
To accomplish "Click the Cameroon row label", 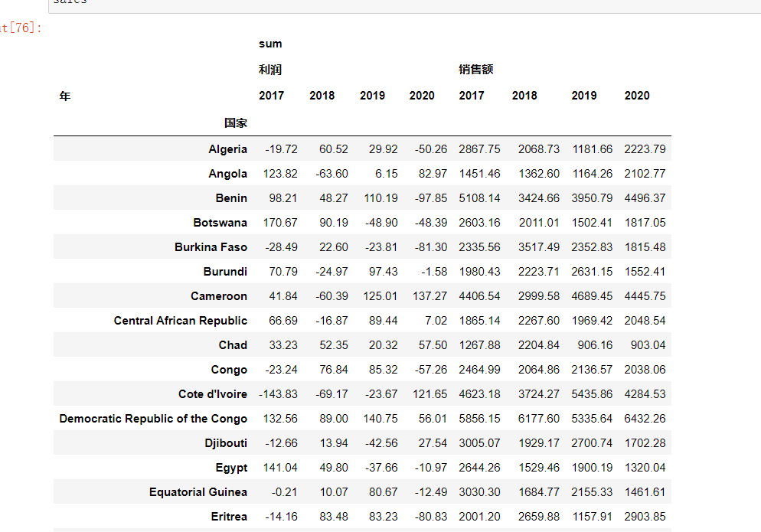I will [218, 296].
